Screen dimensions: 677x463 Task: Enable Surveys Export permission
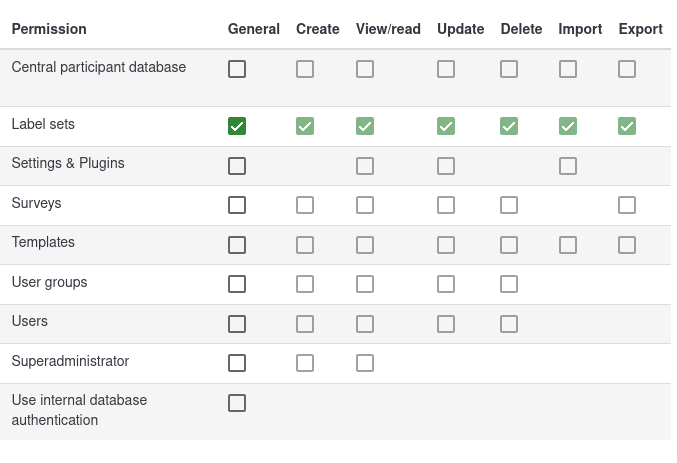pyautogui.click(x=627, y=205)
